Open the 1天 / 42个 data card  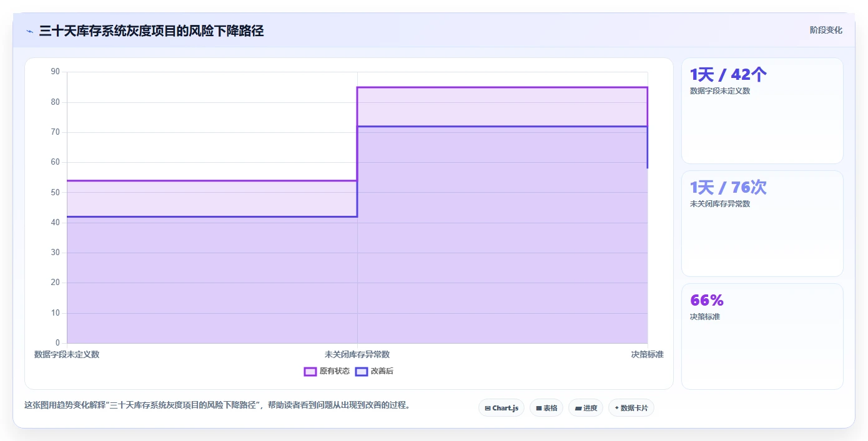(762, 111)
